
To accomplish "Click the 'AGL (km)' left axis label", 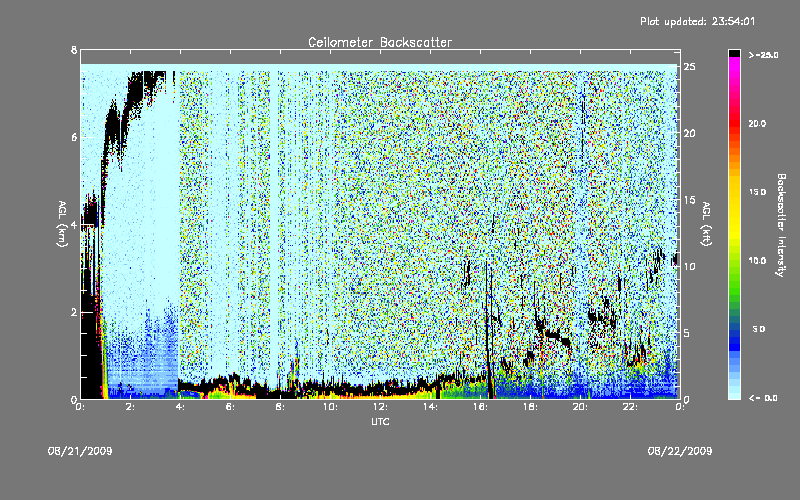I will (x=62, y=224).
